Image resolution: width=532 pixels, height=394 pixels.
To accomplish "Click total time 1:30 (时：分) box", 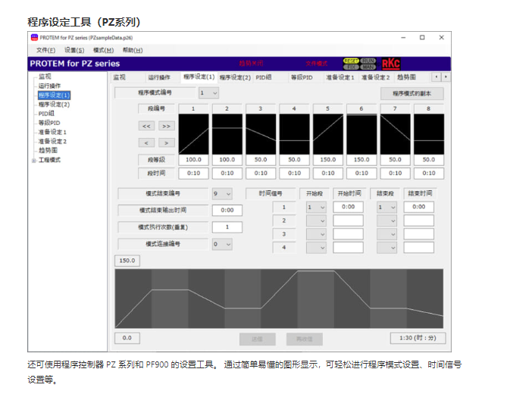I will coord(418,338).
